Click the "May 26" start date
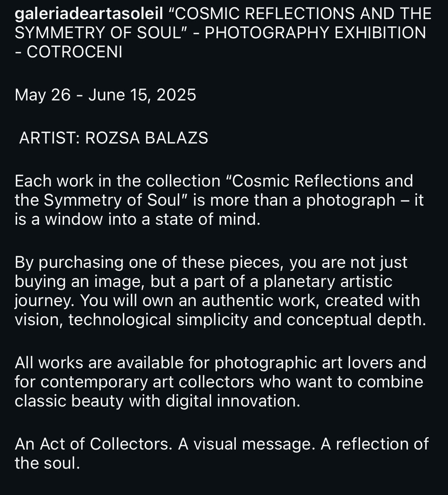448x495 pixels. pyautogui.click(x=43, y=95)
